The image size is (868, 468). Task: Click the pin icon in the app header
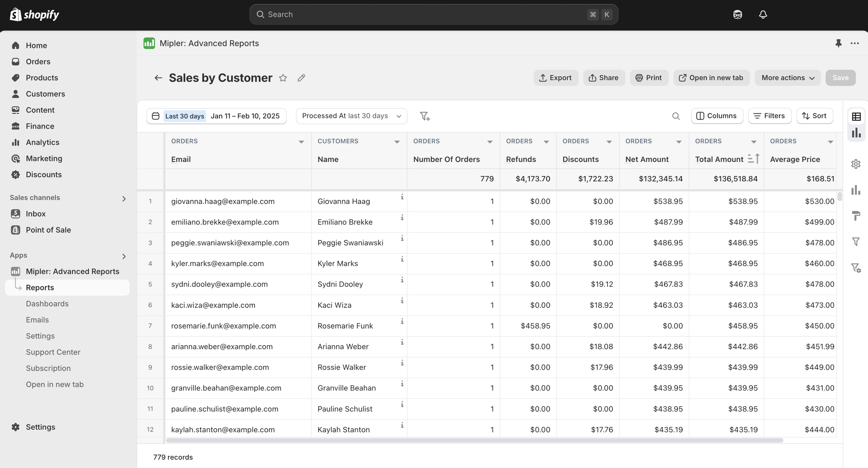pos(838,43)
